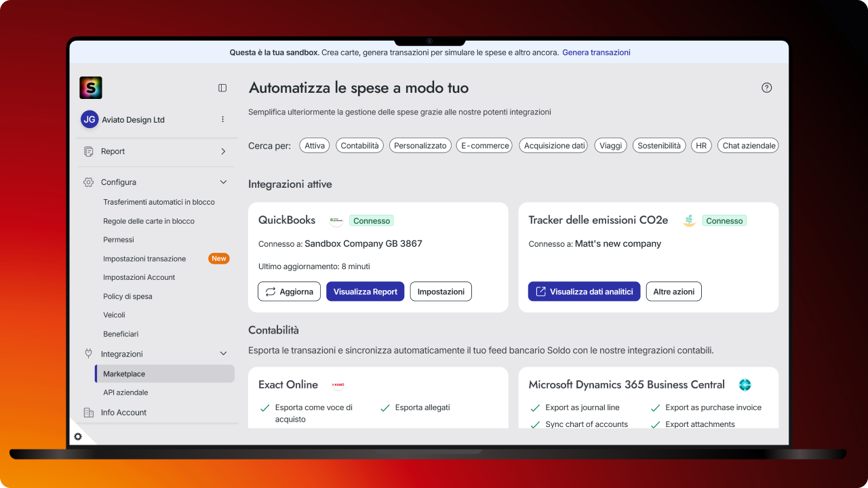Filter by Personalizzato

tap(420, 146)
